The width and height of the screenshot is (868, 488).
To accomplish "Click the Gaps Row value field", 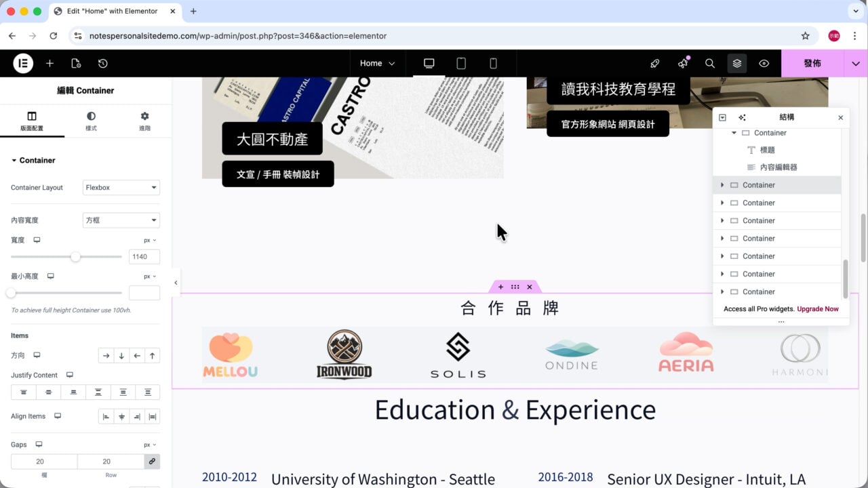I will [111, 461].
